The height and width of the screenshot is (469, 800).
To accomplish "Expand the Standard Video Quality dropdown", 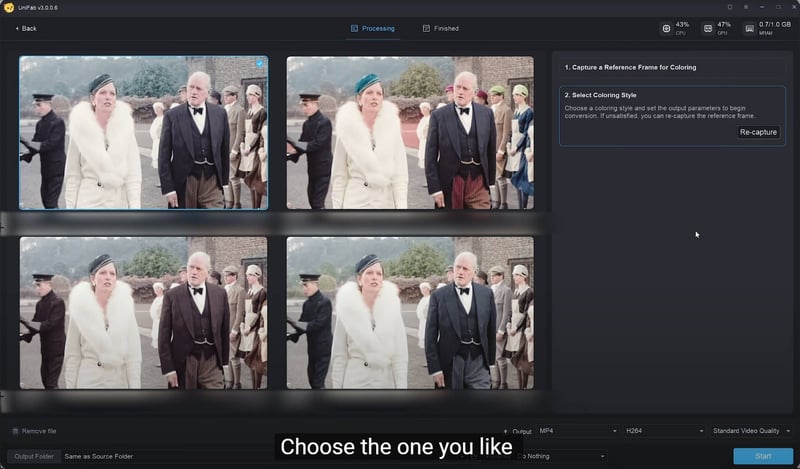I will pyautogui.click(x=750, y=431).
